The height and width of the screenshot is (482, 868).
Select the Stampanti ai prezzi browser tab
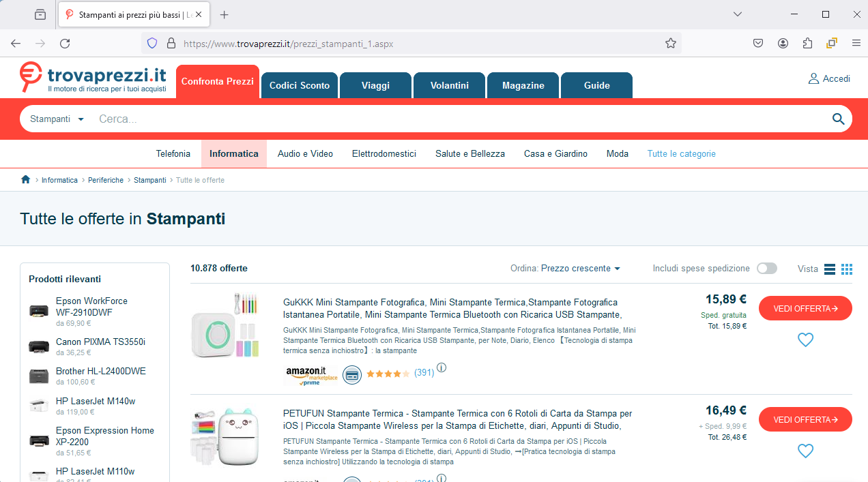tap(134, 14)
